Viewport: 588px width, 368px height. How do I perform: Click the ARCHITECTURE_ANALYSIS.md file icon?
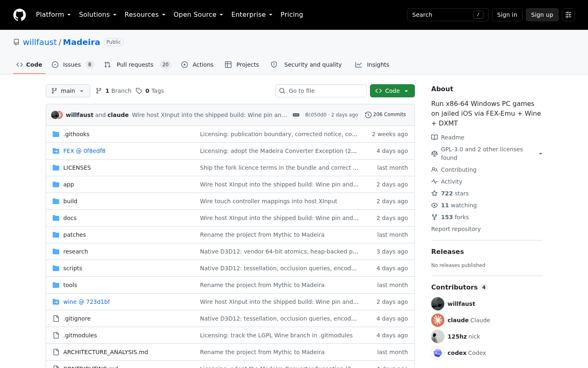click(56, 352)
